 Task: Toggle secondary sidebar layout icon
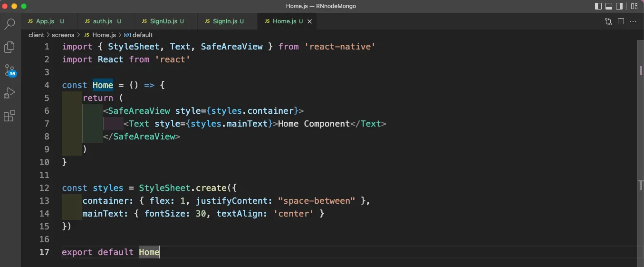click(x=619, y=6)
